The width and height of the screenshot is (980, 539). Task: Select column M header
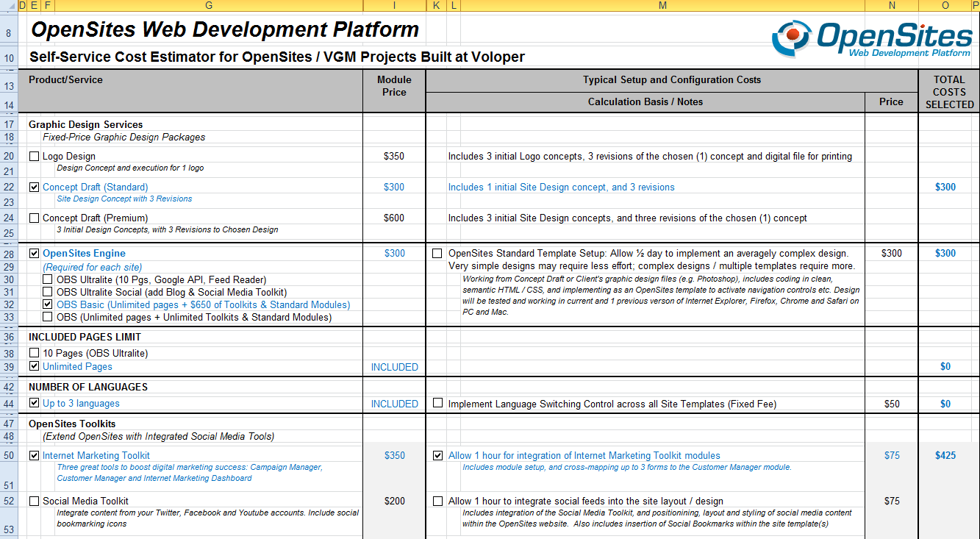pos(662,5)
